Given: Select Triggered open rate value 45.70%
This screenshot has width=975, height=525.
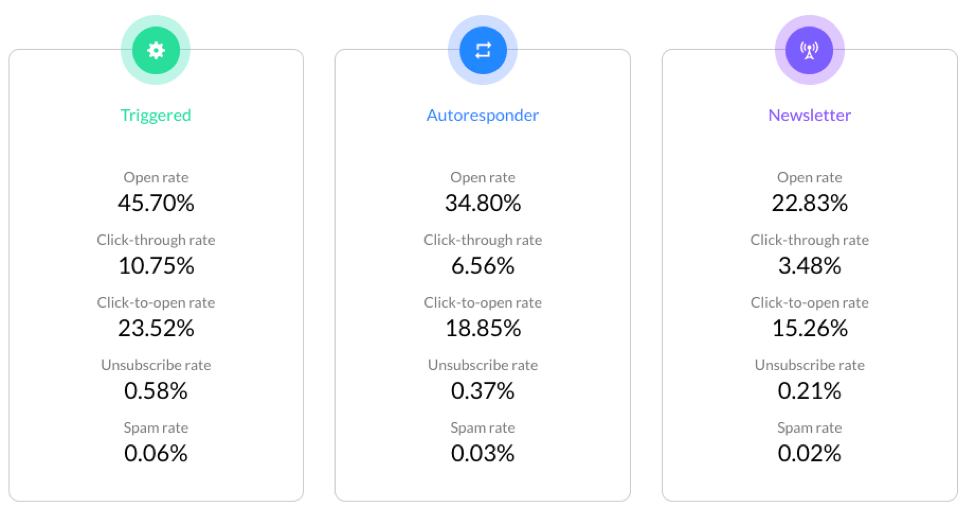Looking at the screenshot, I should click(156, 203).
